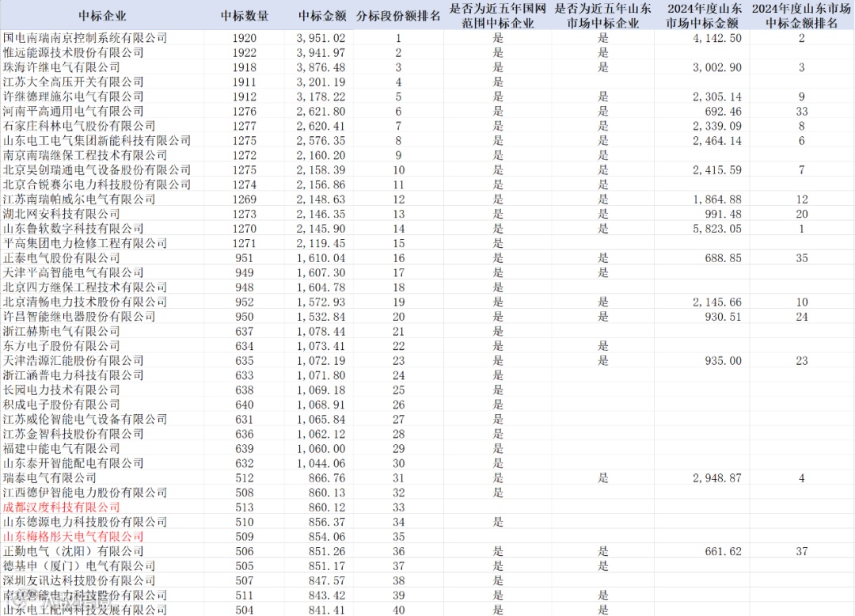The image size is (855, 616).
Task: Click cell 江苏威伦智能电气设备有限公司
Action: [x=85, y=419]
